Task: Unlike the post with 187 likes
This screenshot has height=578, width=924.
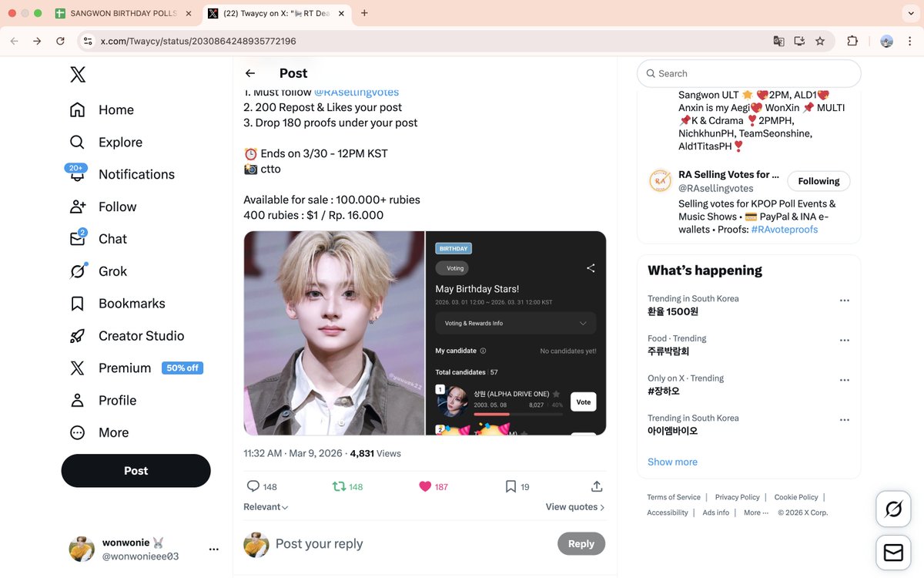Action: pyautogui.click(x=433, y=486)
